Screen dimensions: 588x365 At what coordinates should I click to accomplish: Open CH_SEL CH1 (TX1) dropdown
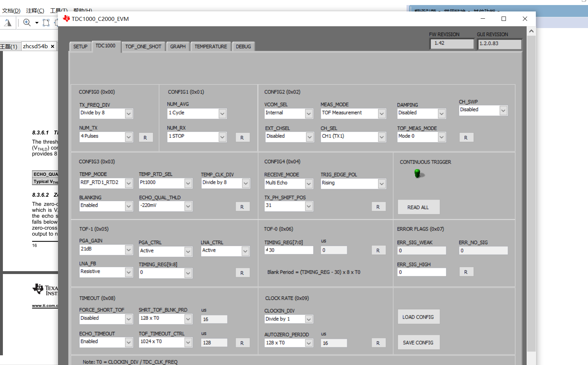coord(382,137)
